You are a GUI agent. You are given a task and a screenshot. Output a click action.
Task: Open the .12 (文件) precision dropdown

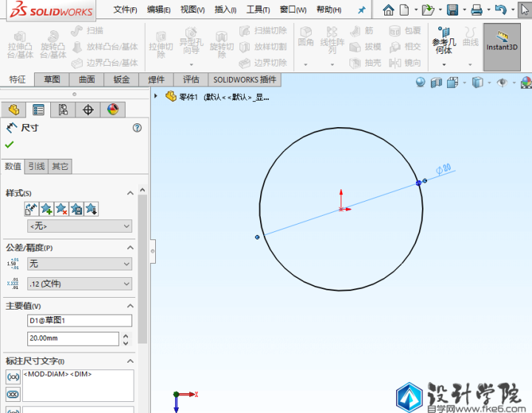pos(79,284)
